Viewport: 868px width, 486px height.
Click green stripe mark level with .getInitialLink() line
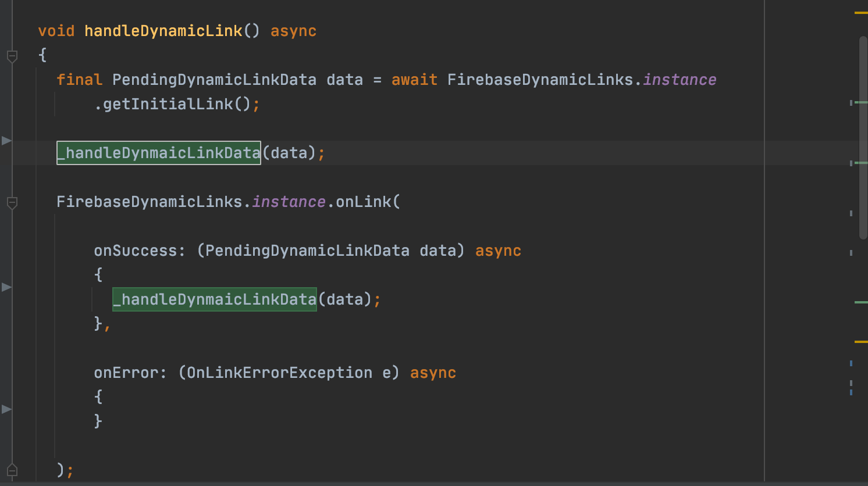tap(860, 102)
